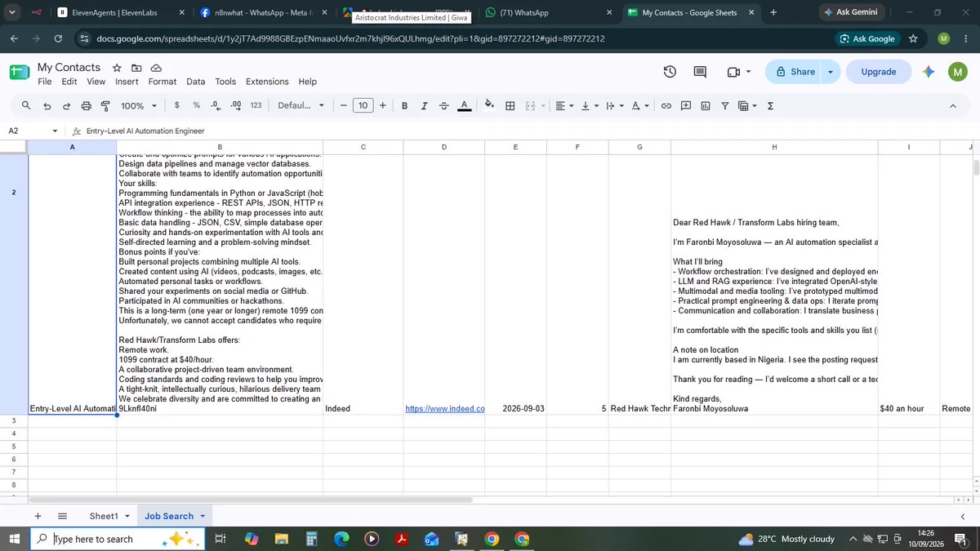Open the Data menu
Screen dimensions: 980x551
point(196,82)
